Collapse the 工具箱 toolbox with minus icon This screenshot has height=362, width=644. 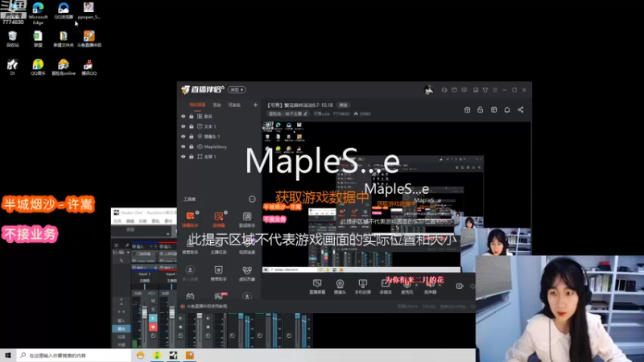click(x=252, y=199)
